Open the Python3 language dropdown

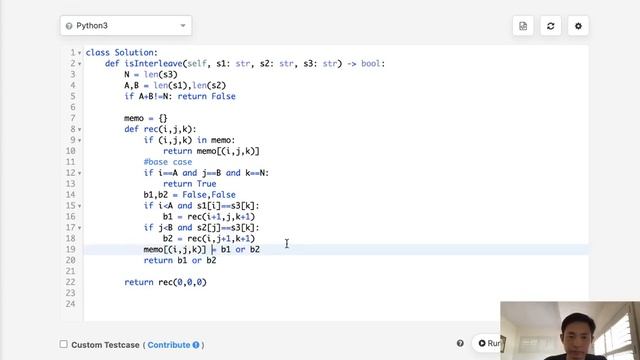[x=126, y=26]
